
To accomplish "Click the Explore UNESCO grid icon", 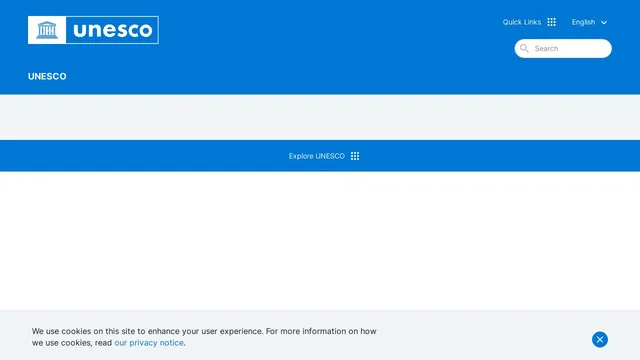I will (x=355, y=156).
